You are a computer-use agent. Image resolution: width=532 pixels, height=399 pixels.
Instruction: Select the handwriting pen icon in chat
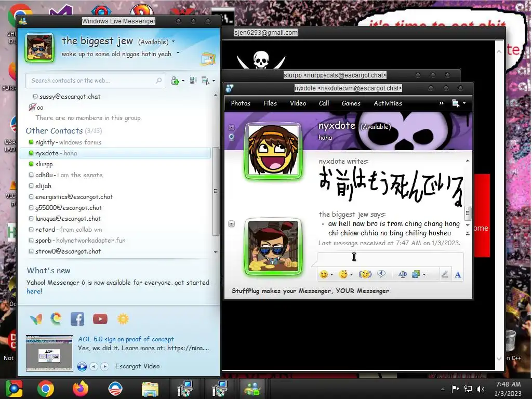445,274
